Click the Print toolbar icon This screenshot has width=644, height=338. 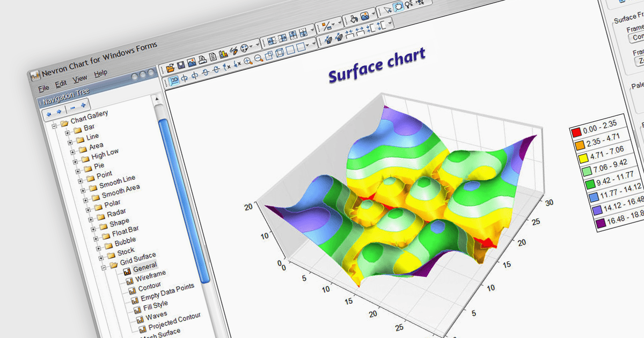pyautogui.click(x=202, y=60)
